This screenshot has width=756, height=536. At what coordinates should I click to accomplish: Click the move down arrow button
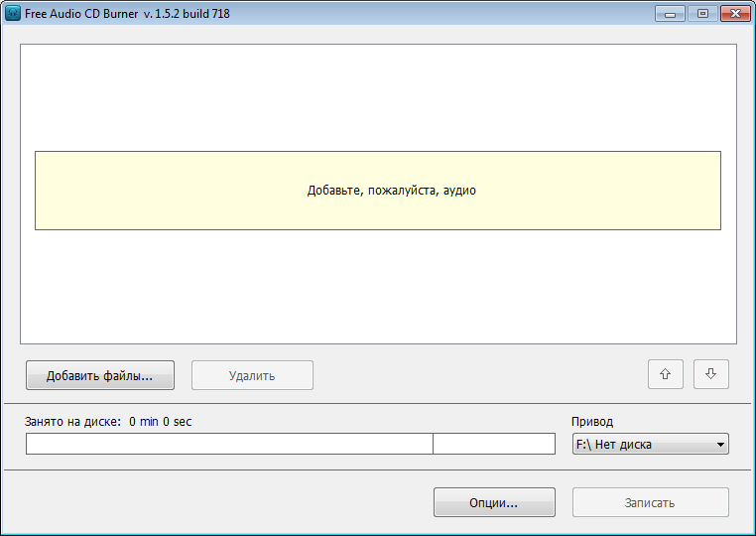point(711,374)
